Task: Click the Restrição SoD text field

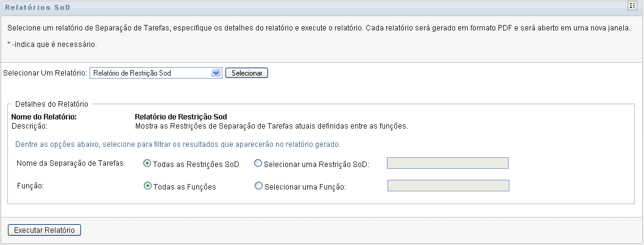Action: point(448,163)
